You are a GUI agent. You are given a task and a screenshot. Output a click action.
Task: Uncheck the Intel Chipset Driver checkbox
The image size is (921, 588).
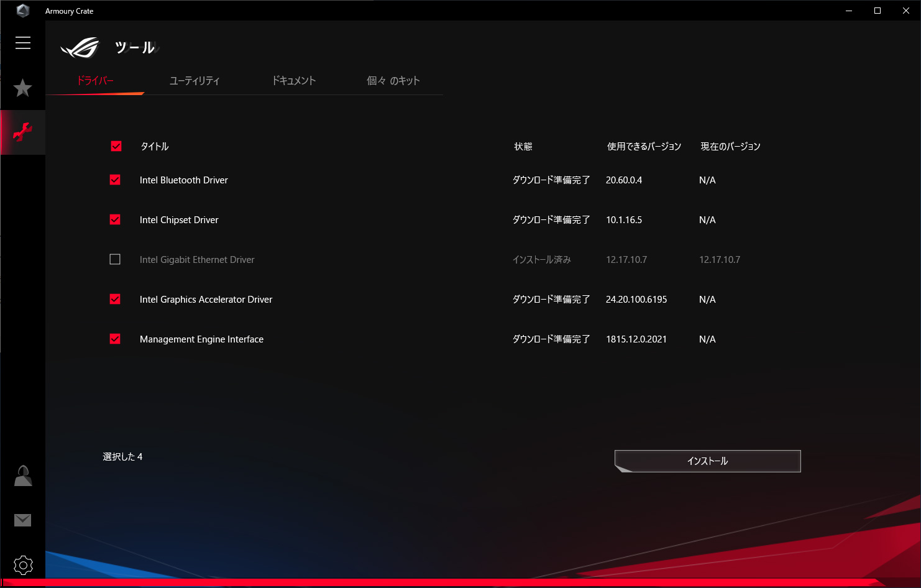(x=115, y=219)
